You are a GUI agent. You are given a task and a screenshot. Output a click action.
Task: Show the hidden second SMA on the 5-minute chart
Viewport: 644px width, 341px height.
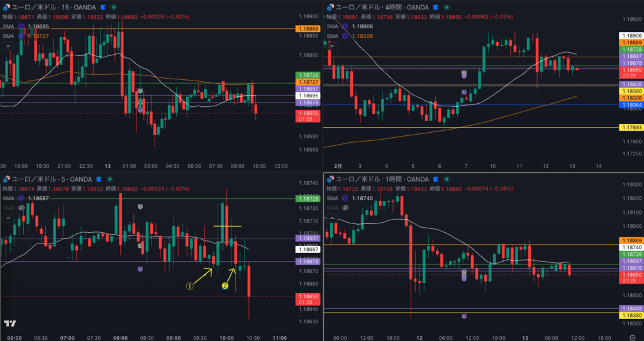pyautogui.click(x=21, y=207)
